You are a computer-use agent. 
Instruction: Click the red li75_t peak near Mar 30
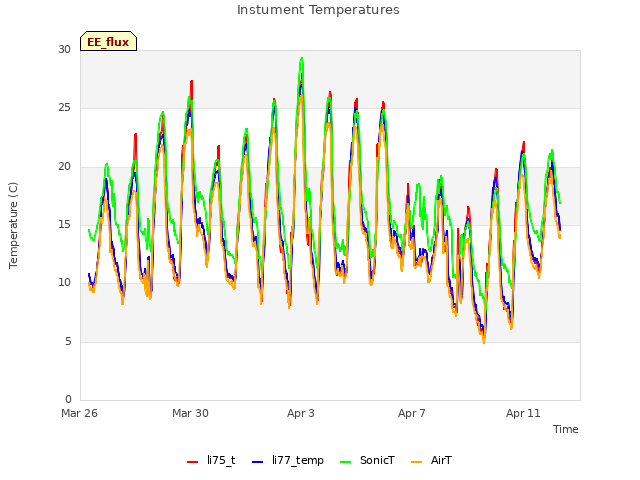point(191,82)
